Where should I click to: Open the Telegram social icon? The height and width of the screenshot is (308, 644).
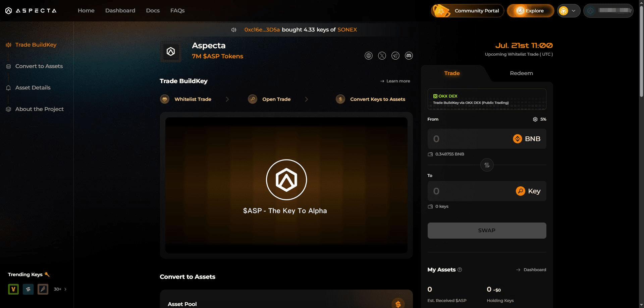[395, 56]
